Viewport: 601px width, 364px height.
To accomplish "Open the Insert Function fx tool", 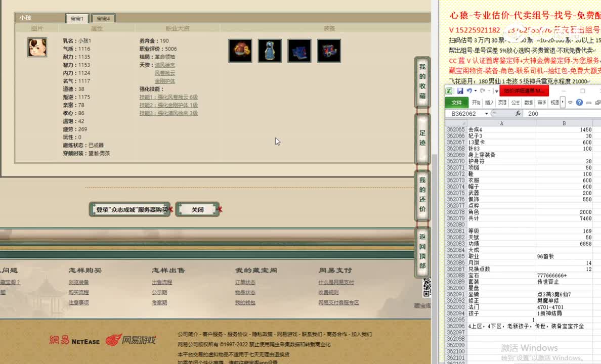I will coord(518,113).
